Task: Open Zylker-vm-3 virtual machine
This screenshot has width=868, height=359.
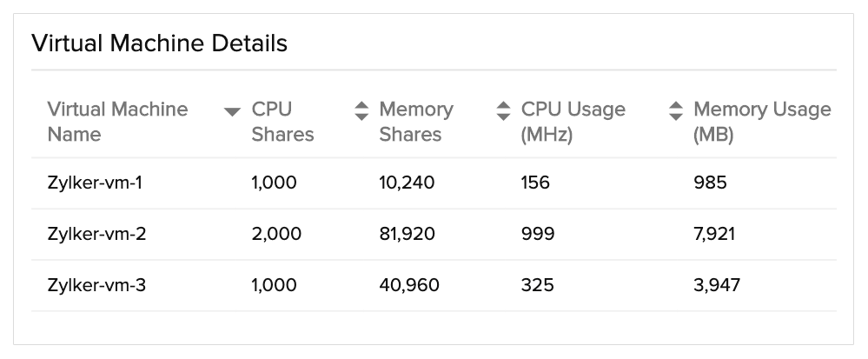Action: [96, 285]
